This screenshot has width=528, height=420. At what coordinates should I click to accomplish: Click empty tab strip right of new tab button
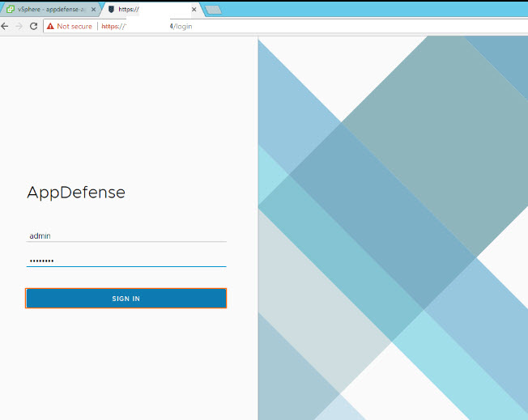pos(364,10)
